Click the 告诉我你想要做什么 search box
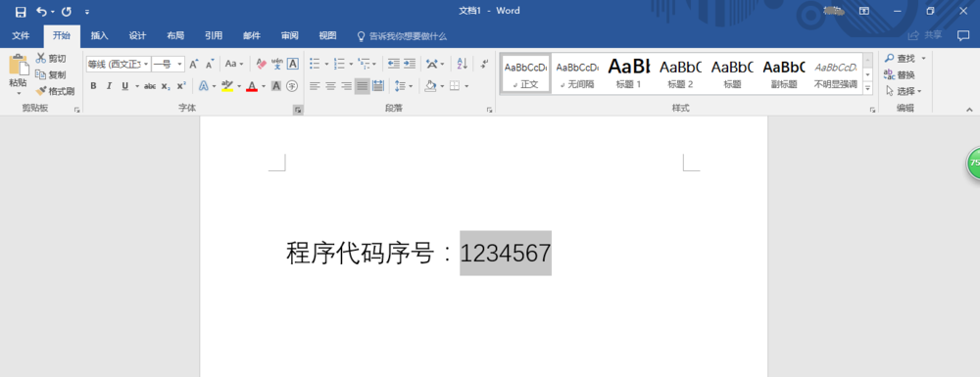The image size is (980, 377). click(x=402, y=36)
